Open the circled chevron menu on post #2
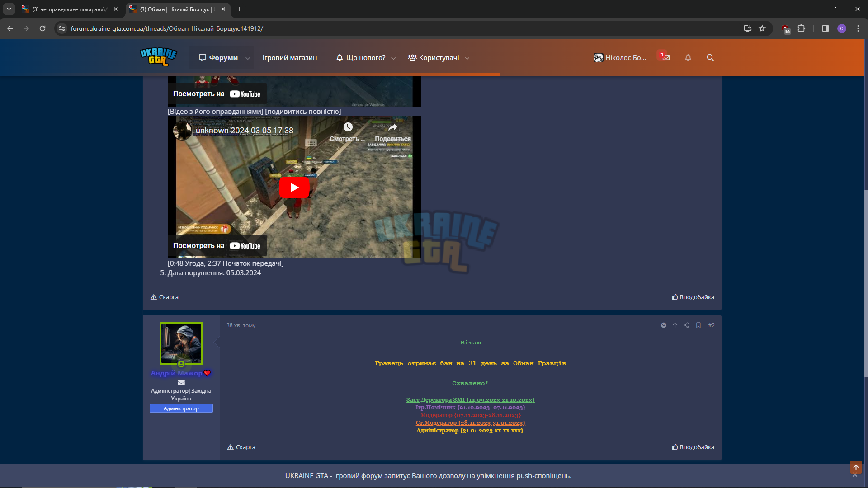This screenshot has height=488, width=868. [x=664, y=325]
